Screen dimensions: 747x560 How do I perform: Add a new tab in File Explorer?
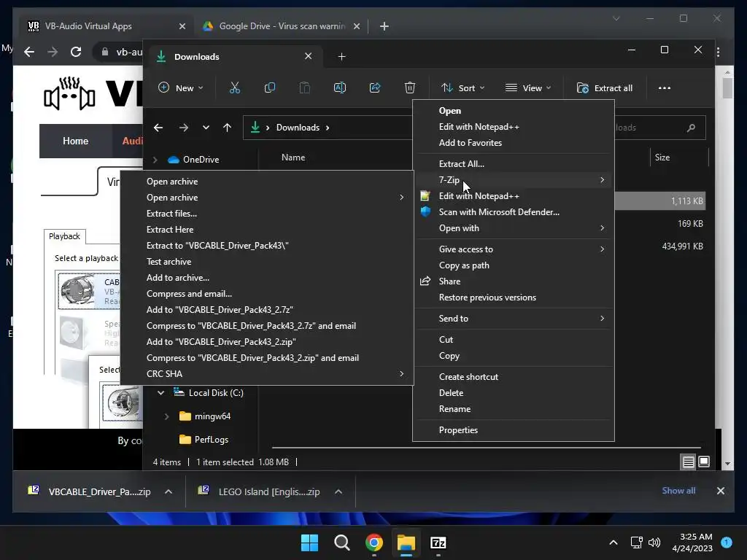(341, 57)
